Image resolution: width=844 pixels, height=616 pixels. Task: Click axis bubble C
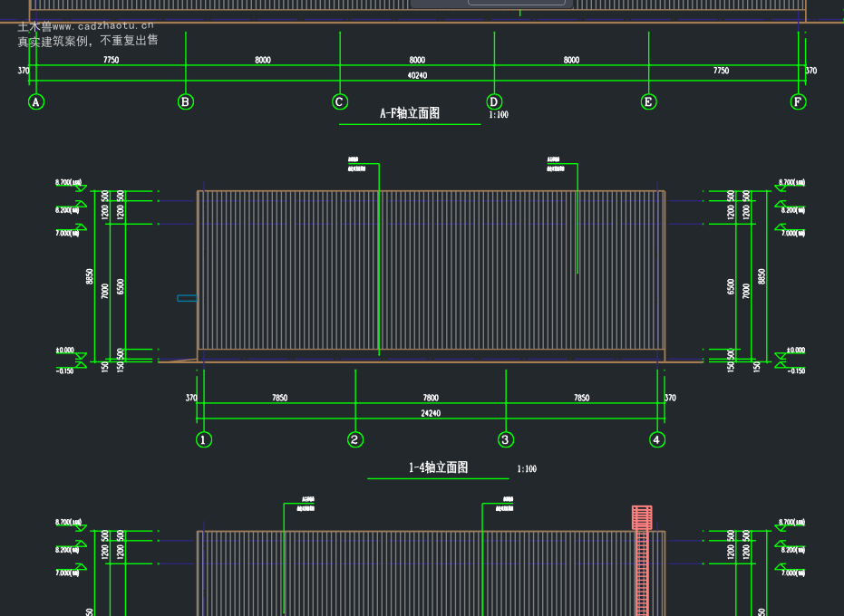[340, 101]
